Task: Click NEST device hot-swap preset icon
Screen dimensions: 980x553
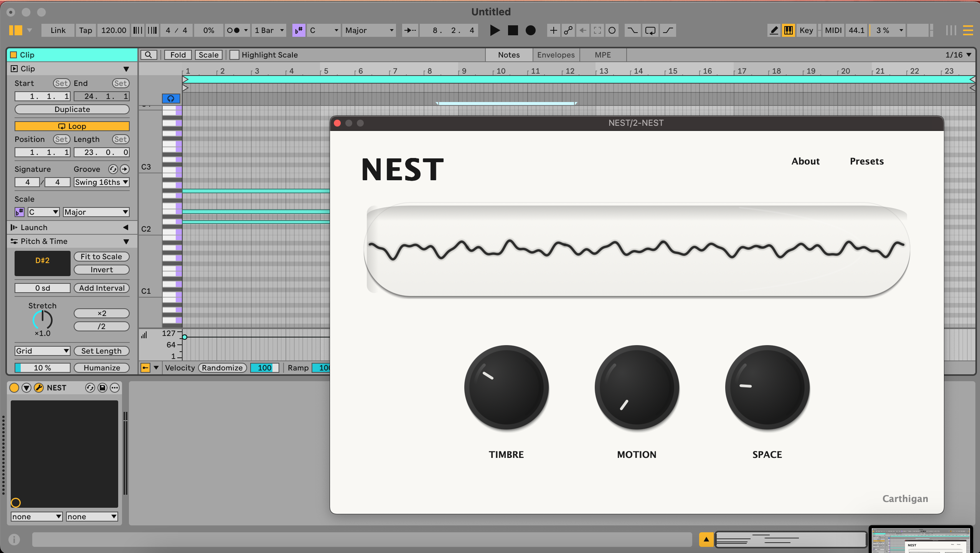Action: pos(90,388)
